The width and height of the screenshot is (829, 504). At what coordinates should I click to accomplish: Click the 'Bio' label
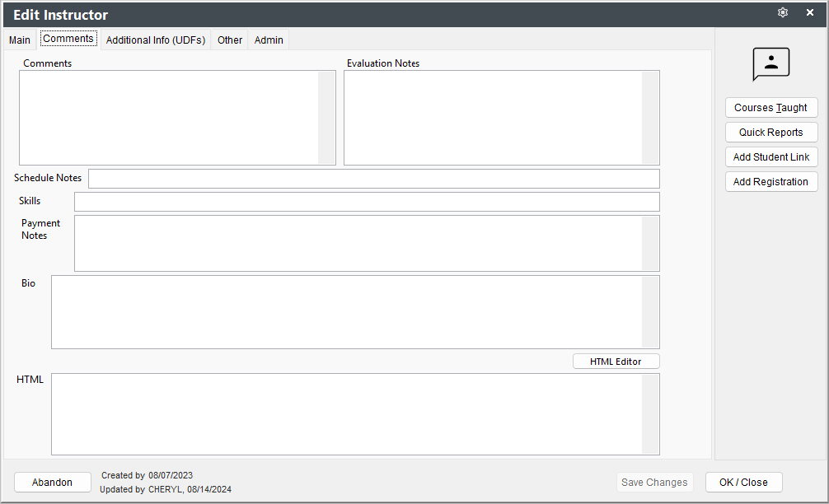pyautogui.click(x=28, y=283)
